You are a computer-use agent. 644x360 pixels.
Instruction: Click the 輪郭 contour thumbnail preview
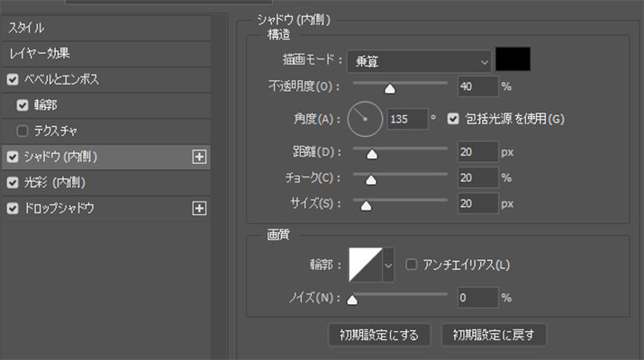[x=366, y=265]
